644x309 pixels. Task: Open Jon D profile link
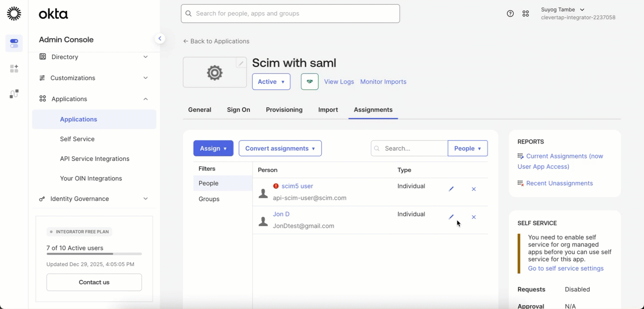pyautogui.click(x=281, y=214)
